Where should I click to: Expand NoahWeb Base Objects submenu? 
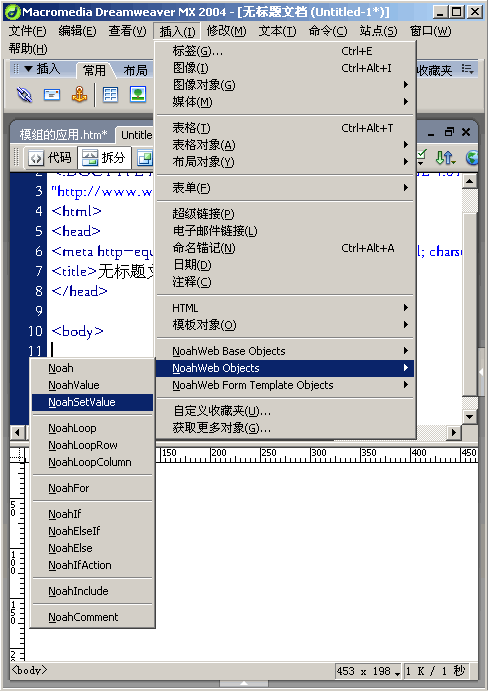click(285, 351)
